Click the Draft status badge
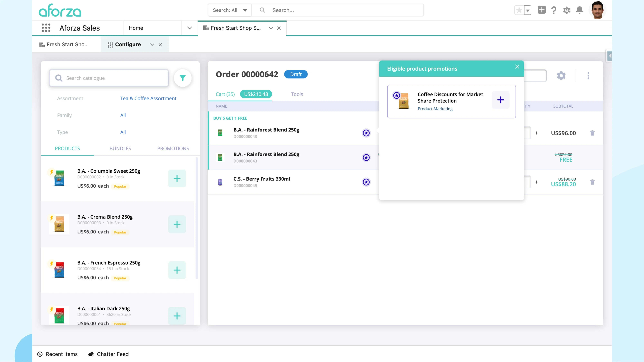Viewport: 644px width, 362px height. click(296, 74)
